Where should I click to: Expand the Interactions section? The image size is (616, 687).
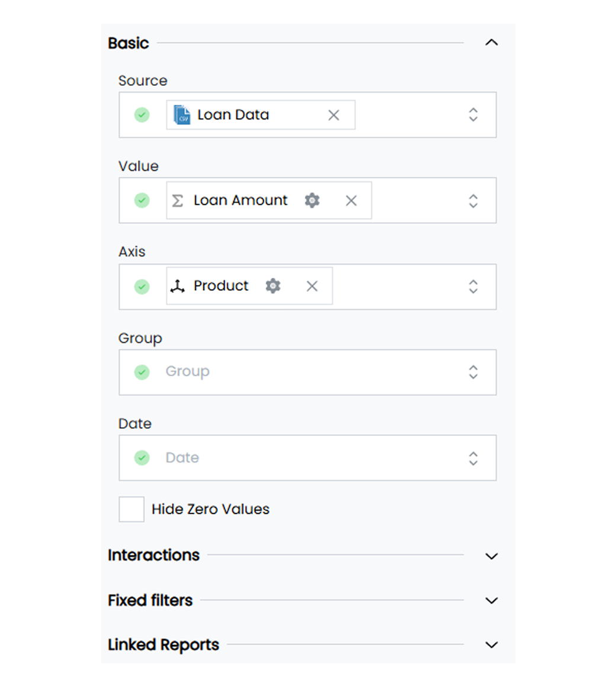[492, 556]
